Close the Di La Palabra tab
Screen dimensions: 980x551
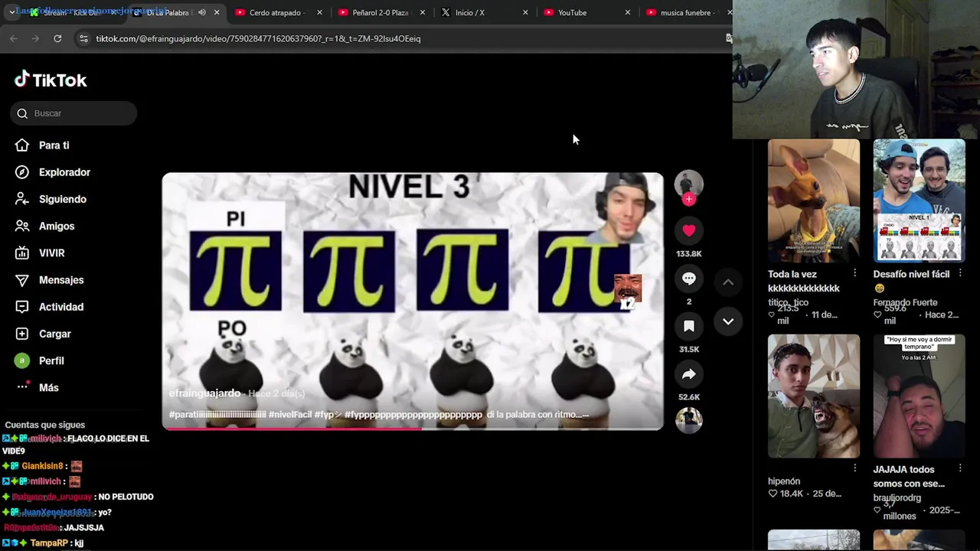coord(217,12)
